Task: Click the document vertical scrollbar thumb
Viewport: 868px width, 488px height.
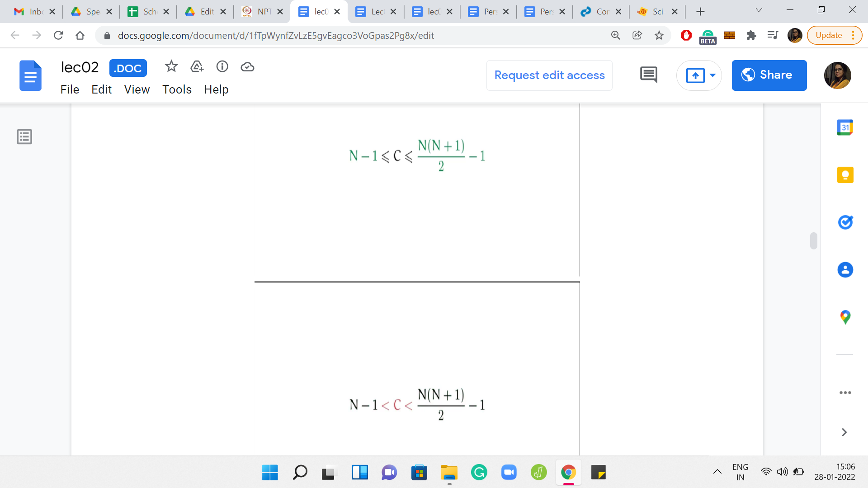Action: tap(813, 241)
